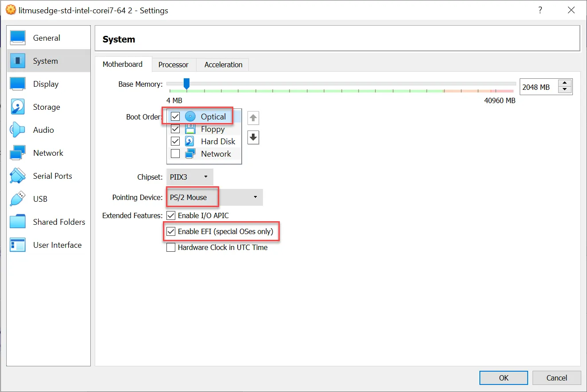
Task: Open the Shared Folders folder icon
Action: tap(18, 222)
